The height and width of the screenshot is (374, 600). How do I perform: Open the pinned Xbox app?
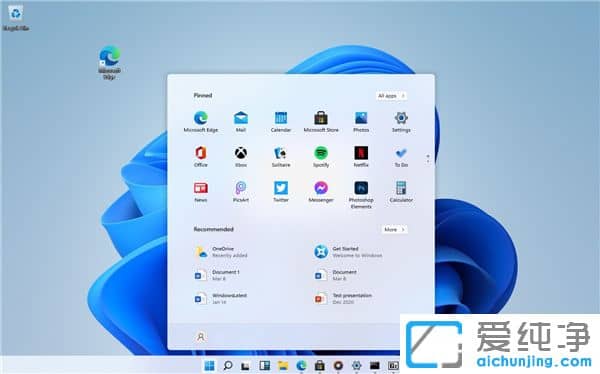pyautogui.click(x=241, y=157)
